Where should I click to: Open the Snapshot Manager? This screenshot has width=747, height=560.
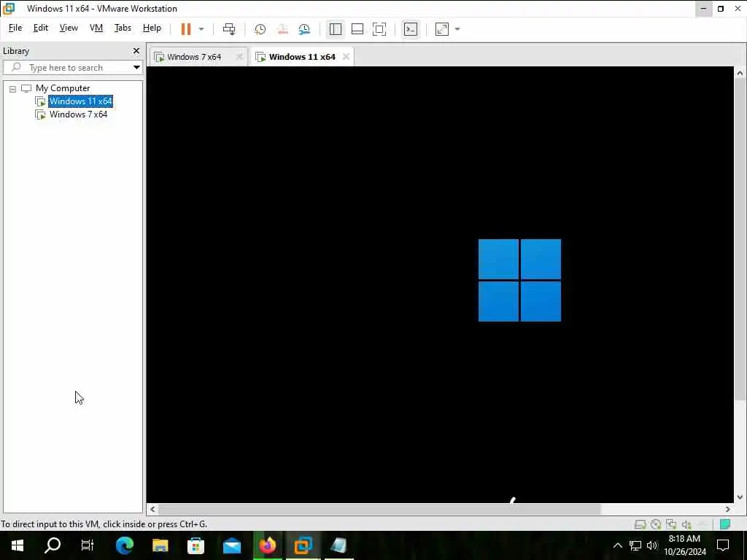(304, 29)
